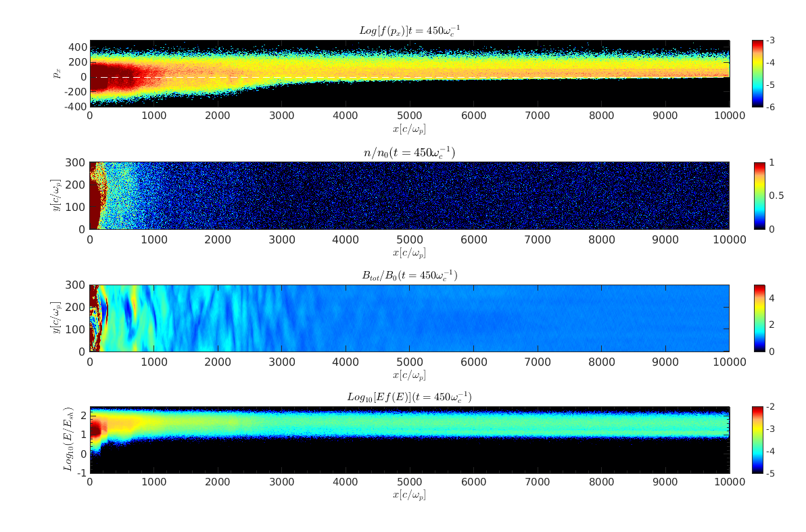Viewport: 806px width, 532px height.
Task: Click the Log10[Ef(E)] plot title
Action: [x=409, y=397]
